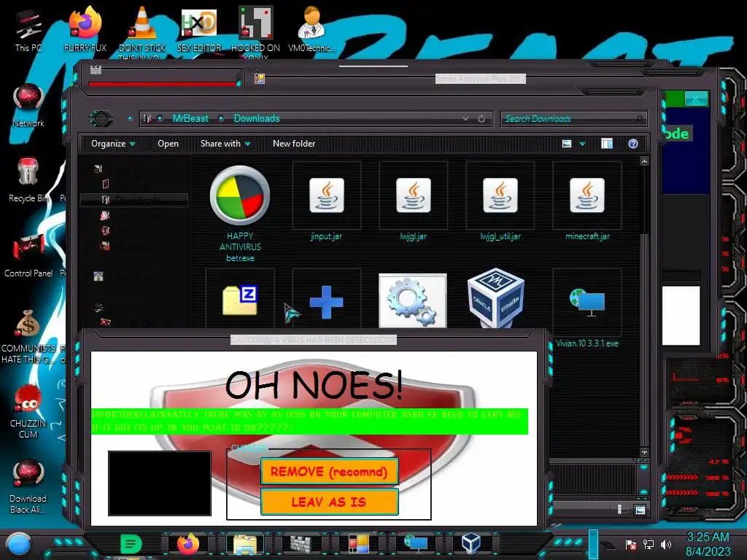
Task: Expand the address bar history dropdown
Action: (x=465, y=119)
